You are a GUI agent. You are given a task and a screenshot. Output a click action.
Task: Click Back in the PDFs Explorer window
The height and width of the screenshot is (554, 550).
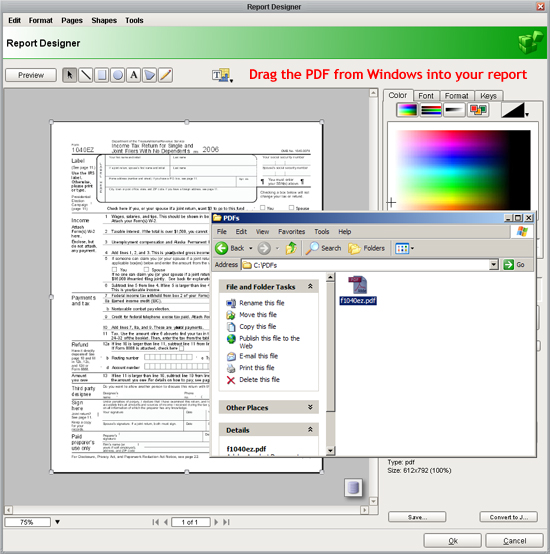pyautogui.click(x=230, y=248)
